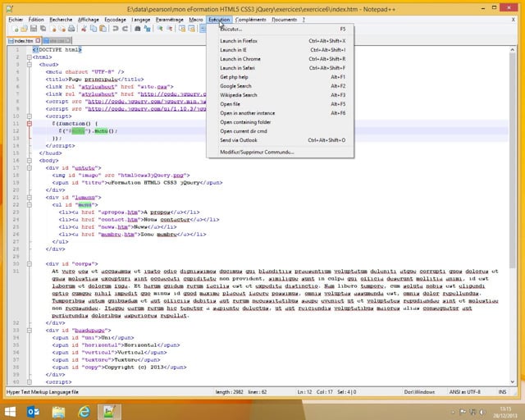Open Outlook from the taskbar
Image resolution: width=525 pixels, height=420 pixels.
(33, 412)
